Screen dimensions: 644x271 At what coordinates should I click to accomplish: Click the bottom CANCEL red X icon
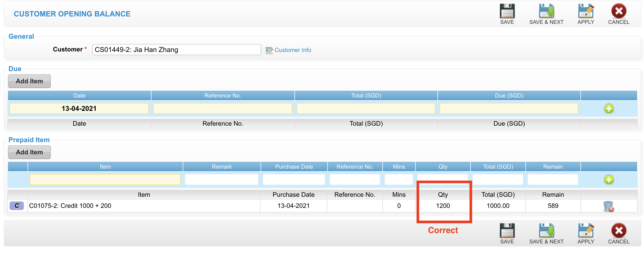(x=619, y=230)
